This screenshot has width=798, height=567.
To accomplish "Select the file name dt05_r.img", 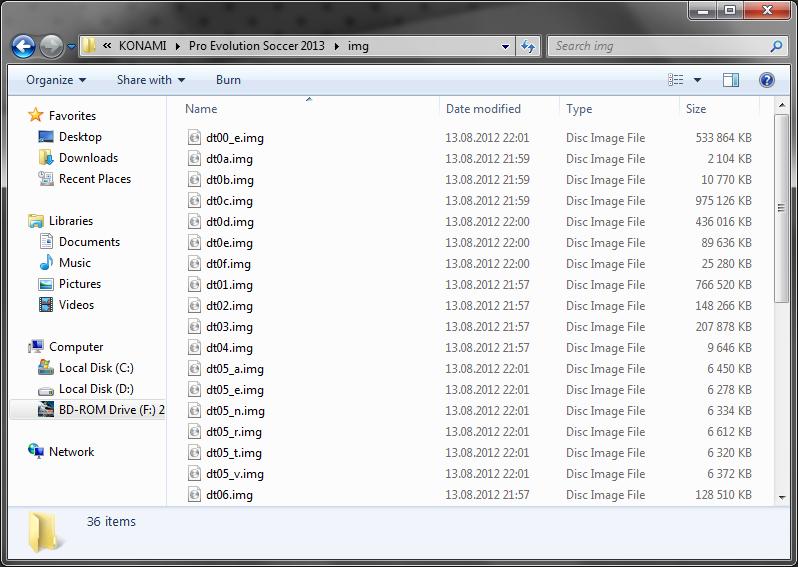I will [234, 432].
